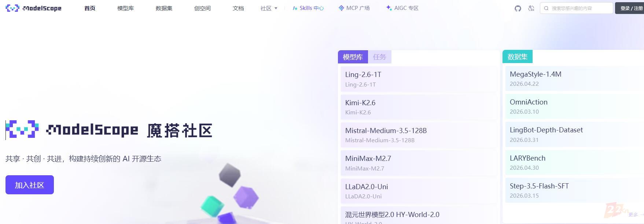Image resolution: width=644 pixels, height=224 pixels.
Task: Open the Ling-2.6-1T model card
Action: pyautogui.click(x=419, y=79)
